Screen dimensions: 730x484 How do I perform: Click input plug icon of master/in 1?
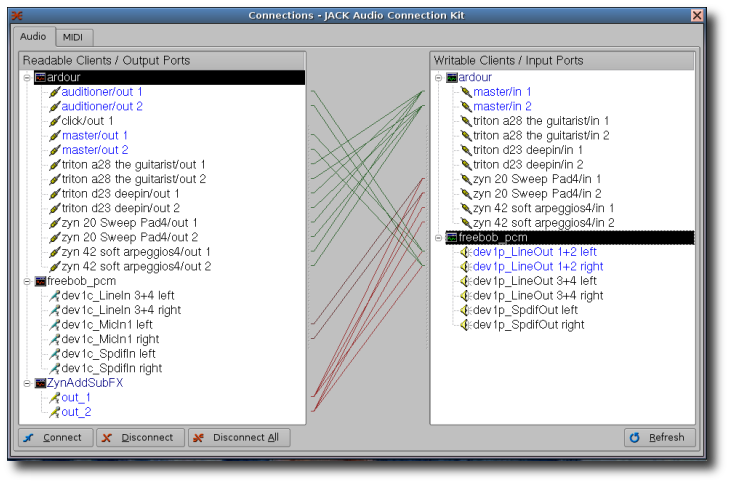466,92
